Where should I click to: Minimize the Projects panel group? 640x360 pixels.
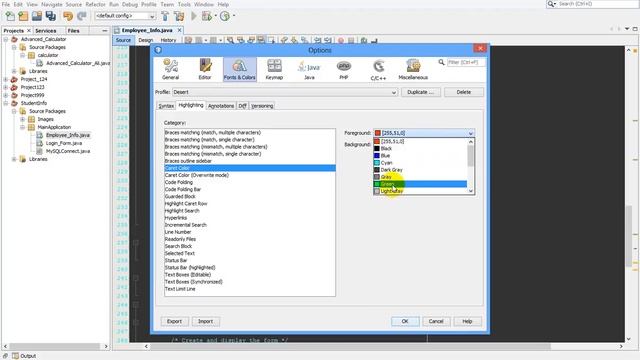pyautogui.click(x=104, y=31)
